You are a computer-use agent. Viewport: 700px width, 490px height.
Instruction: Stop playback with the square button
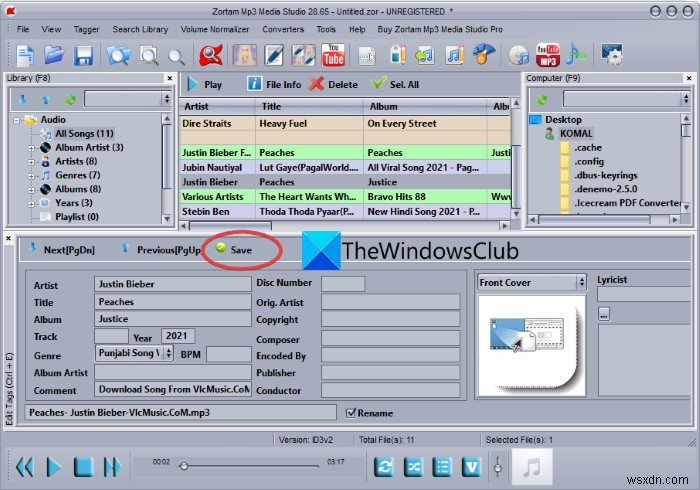[x=83, y=467]
